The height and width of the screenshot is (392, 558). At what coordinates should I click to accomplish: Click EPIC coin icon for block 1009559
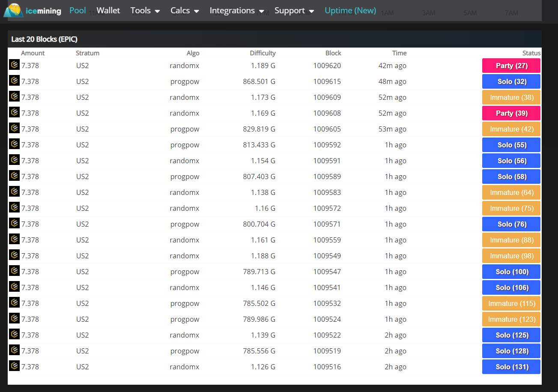[x=14, y=239]
